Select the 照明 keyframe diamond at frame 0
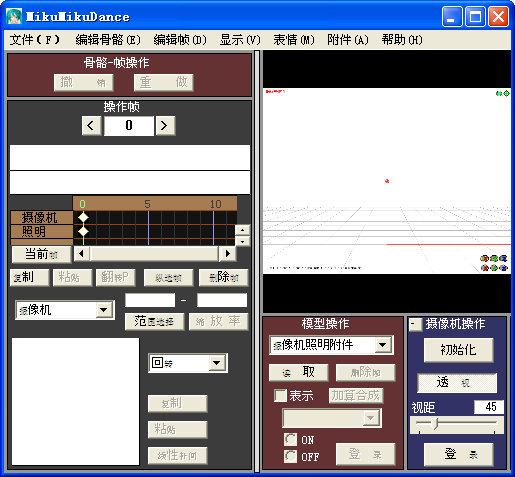515x477 pixels. click(x=83, y=231)
